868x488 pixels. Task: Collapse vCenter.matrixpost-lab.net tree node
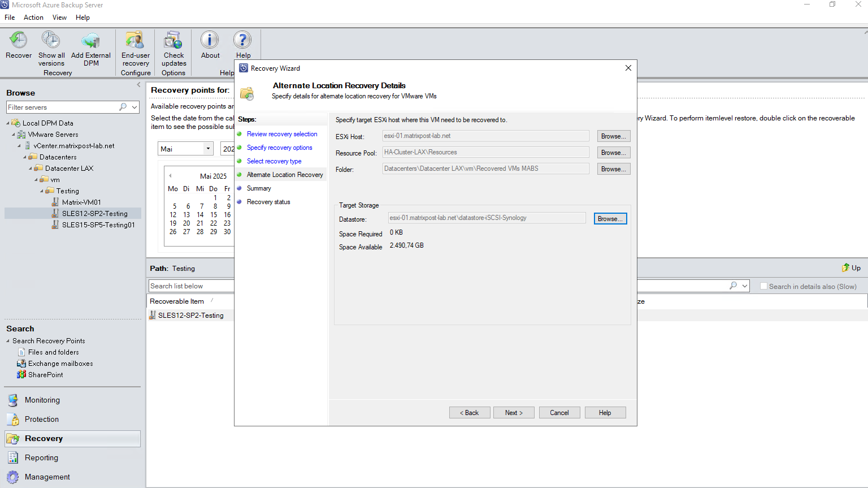[19, 146]
